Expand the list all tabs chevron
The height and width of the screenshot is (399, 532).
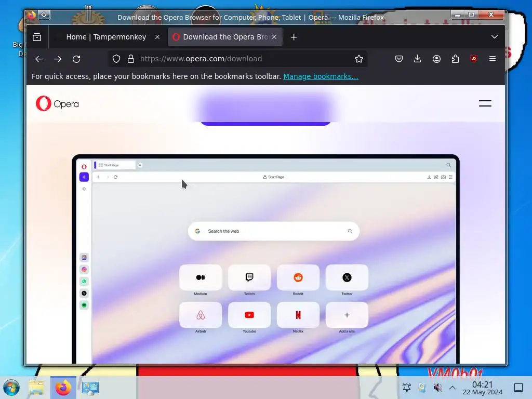tap(495, 37)
